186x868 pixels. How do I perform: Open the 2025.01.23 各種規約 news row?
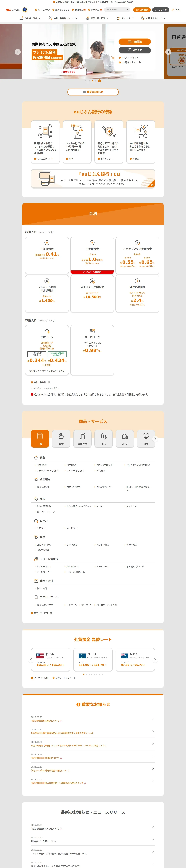point(93,839)
